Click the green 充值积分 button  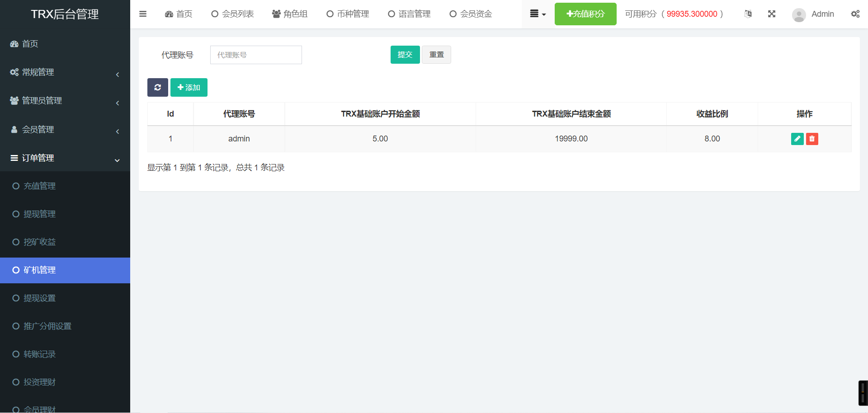585,14
